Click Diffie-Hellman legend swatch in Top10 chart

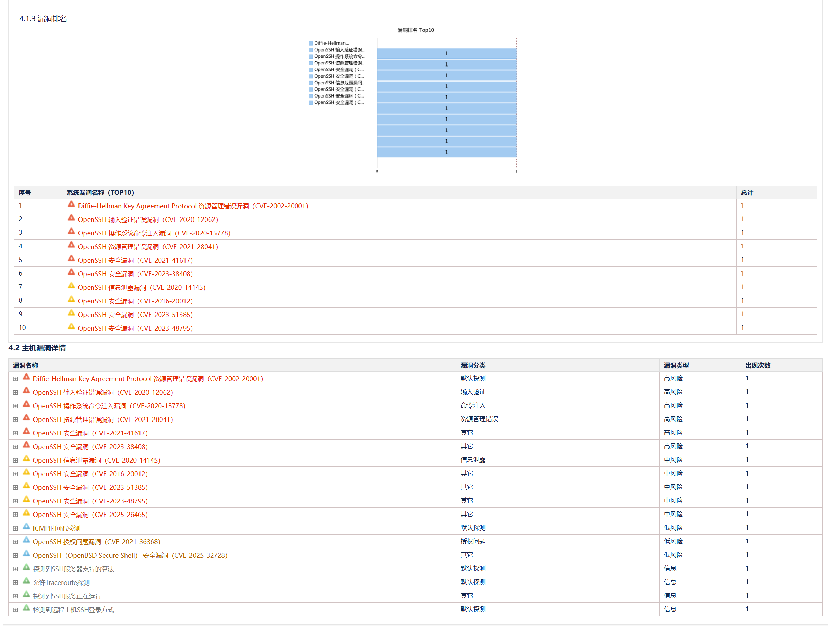pos(311,43)
